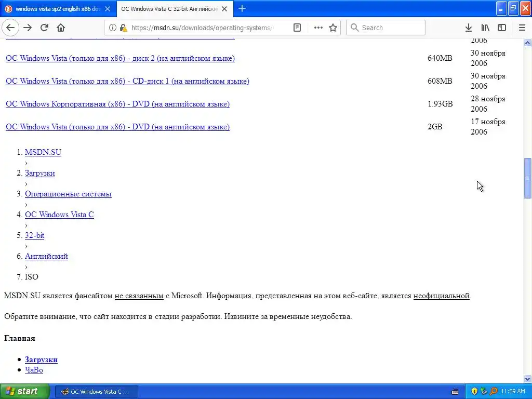532x399 pixels.
Task: Toggle the sidebars icon
Action: point(502,28)
